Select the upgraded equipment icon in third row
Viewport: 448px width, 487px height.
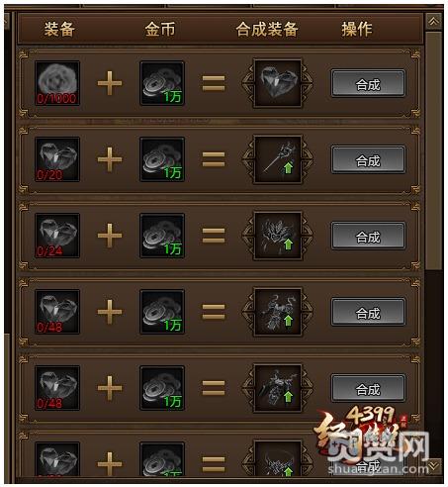click(278, 236)
